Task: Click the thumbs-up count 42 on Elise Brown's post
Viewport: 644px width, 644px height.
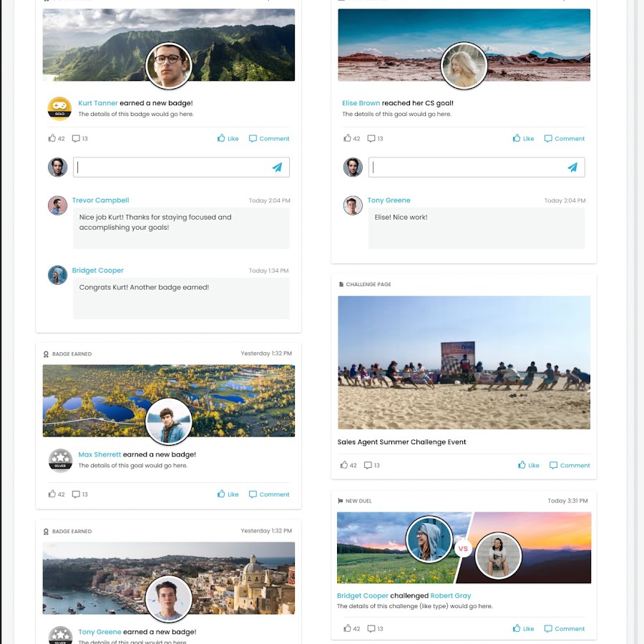Action: 352,138
